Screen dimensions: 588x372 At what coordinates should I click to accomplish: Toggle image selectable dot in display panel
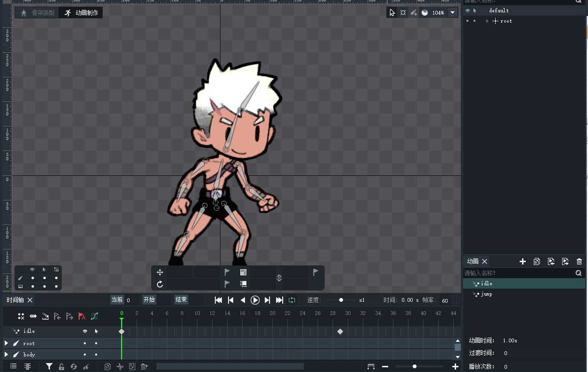(x=44, y=286)
